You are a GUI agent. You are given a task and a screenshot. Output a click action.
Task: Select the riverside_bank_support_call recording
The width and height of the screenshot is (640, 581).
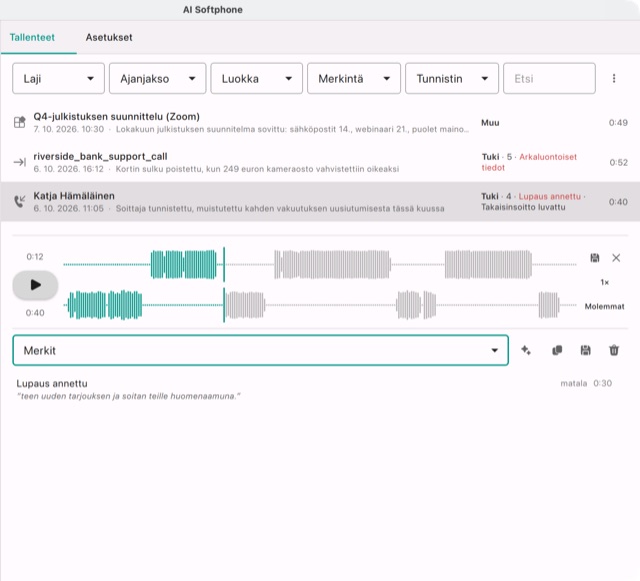pyautogui.click(x=320, y=162)
